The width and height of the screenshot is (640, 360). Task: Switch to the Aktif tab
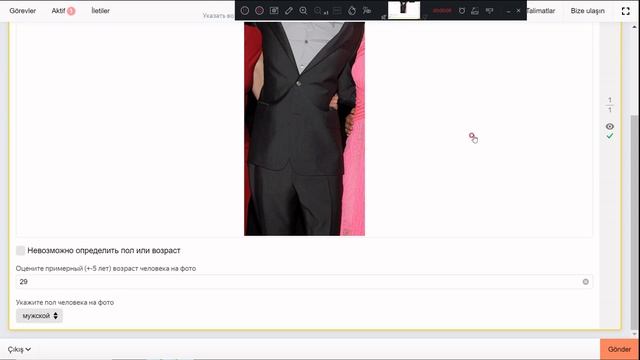point(58,11)
